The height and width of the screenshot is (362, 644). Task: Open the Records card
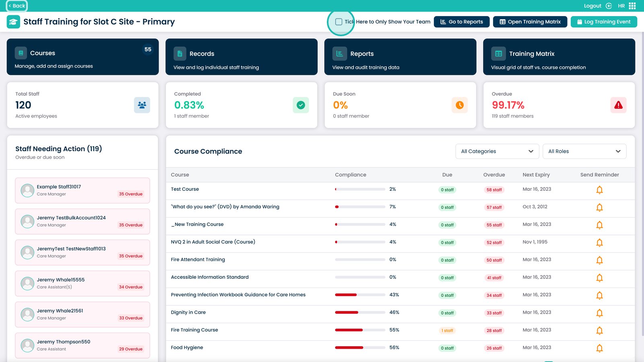coord(241,57)
